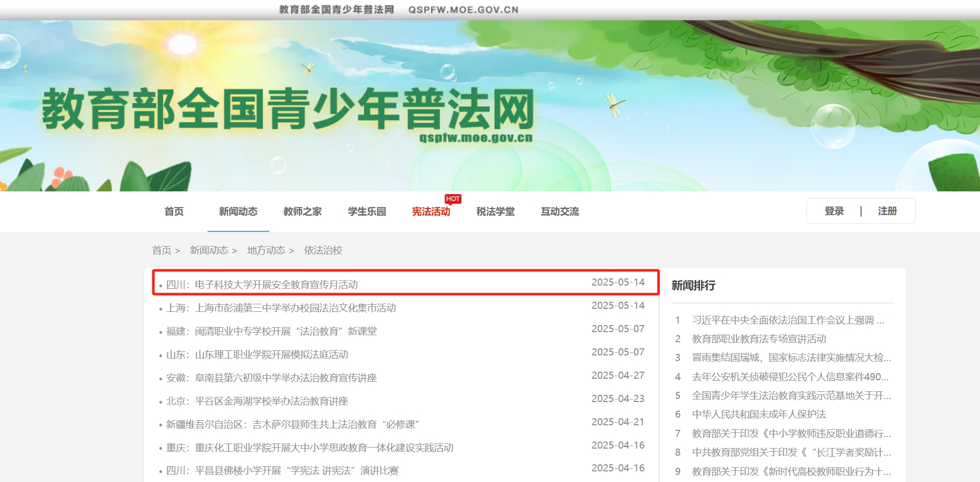Open ranked news 中共教育部党组关于印发《“长江学者奖励计
Viewport: 980px width, 482px height.
791,452
